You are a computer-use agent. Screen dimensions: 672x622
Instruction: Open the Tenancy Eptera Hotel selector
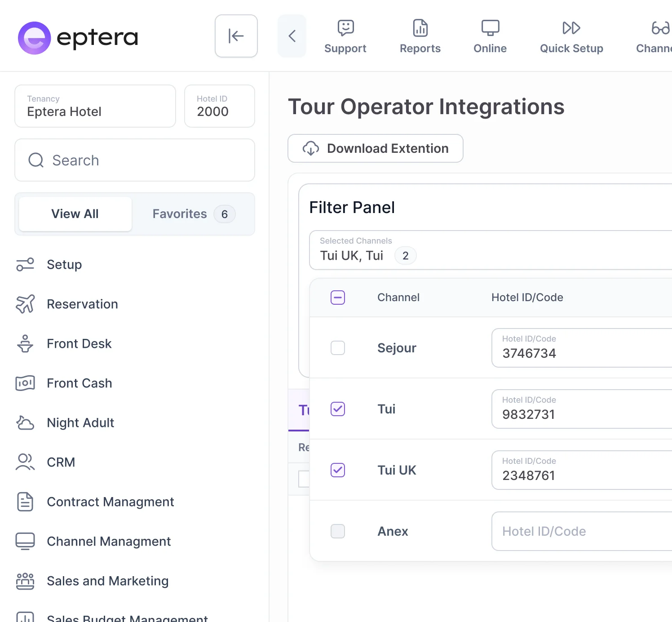click(x=95, y=106)
